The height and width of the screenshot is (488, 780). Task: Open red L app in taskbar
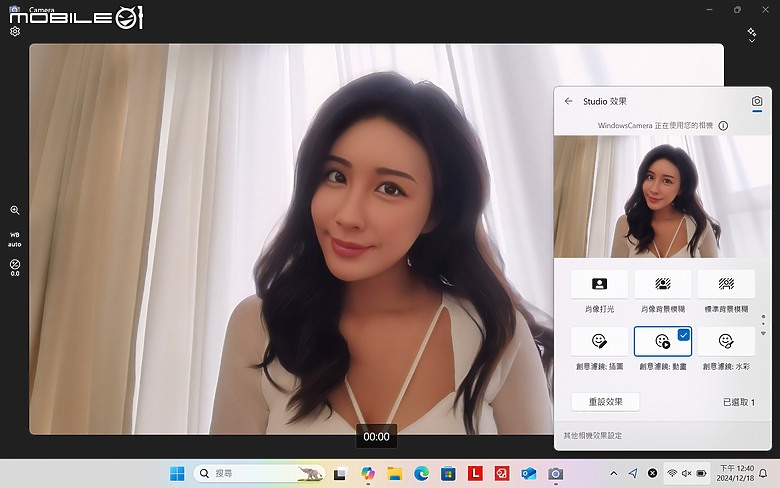point(475,474)
